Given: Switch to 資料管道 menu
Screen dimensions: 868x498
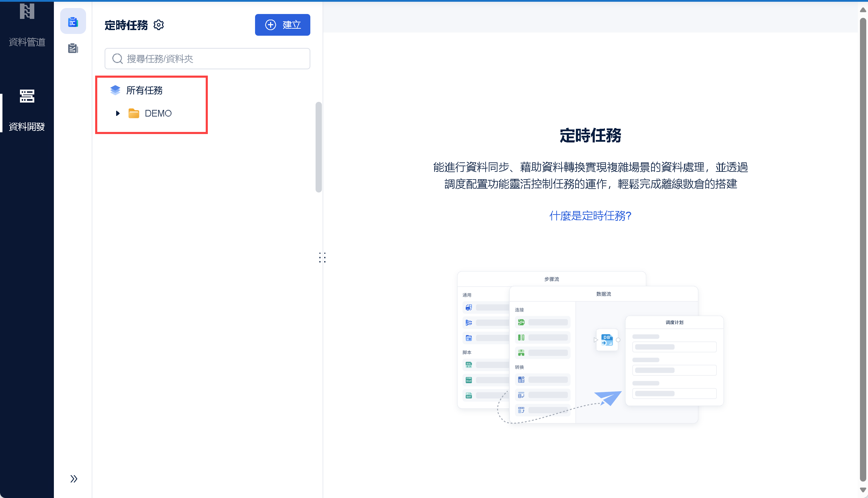Looking at the screenshot, I should pyautogui.click(x=27, y=42).
